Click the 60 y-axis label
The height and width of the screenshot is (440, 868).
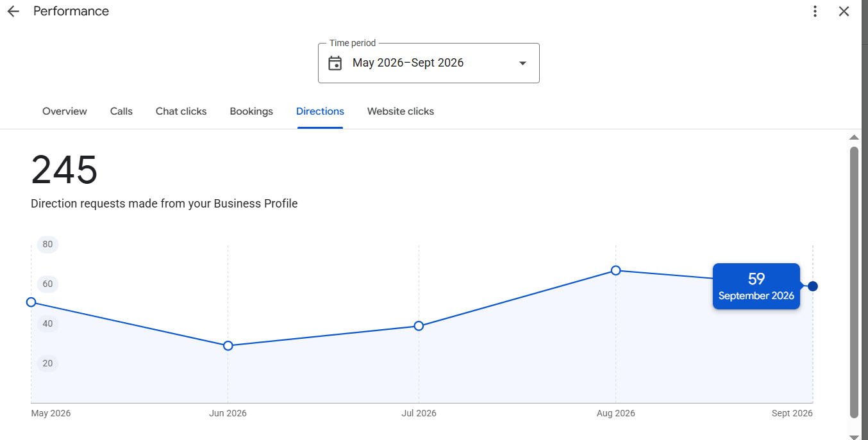coord(47,284)
